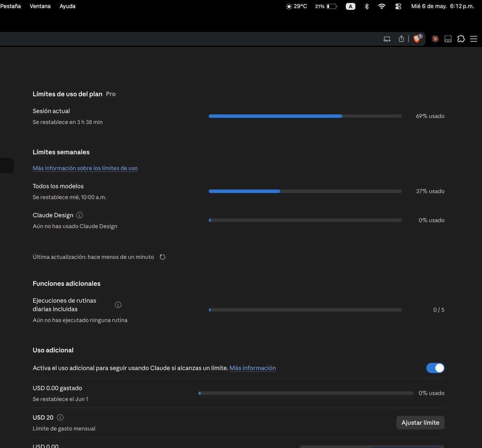Click the Funciones adicionales heading
This screenshot has height=448, width=482.
[67, 283]
